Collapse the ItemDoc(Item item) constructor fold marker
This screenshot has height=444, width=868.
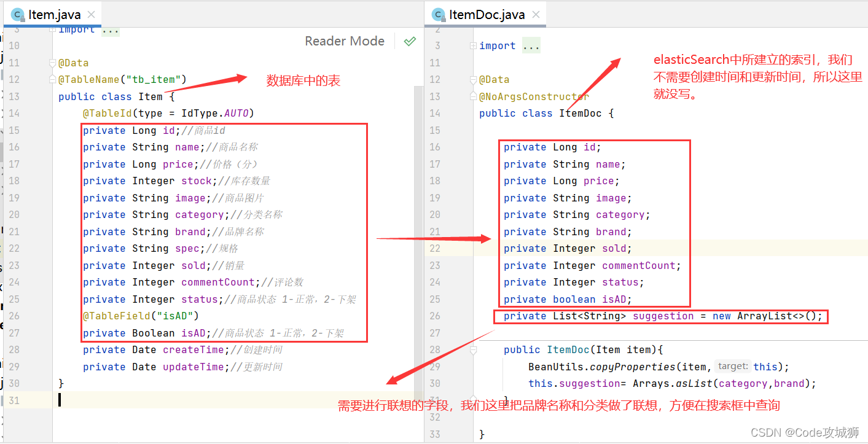(473, 350)
